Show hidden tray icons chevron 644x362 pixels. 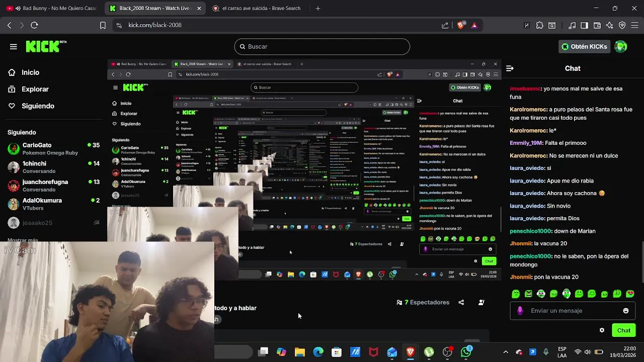[506, 352]
